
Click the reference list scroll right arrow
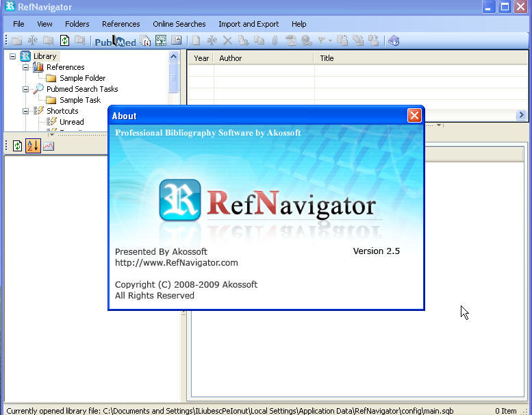pyautogui.click(x=521, y=114)
